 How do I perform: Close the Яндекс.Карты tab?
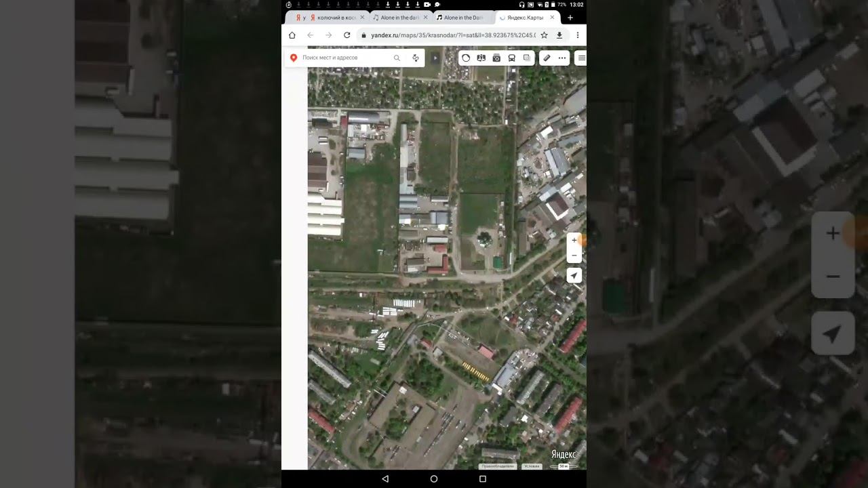pyautogui.click(x=552, y=18)
